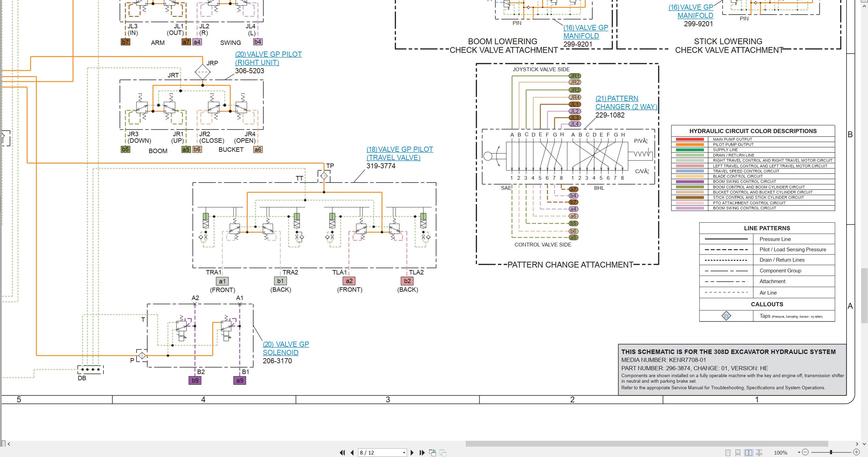This screenshot has width=868, height=457.
Task: Open the zoom percentage dropdown arrow
Action: pos(799,453)
